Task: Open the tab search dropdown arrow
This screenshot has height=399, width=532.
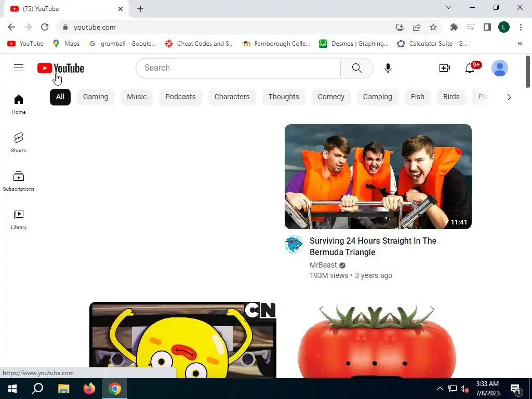Action: 448,7
